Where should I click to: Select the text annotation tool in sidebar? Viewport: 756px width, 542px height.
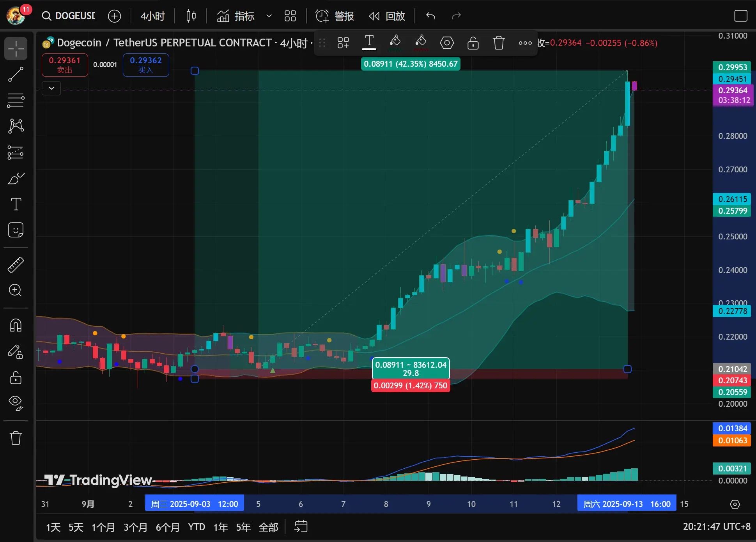point(16,204)
